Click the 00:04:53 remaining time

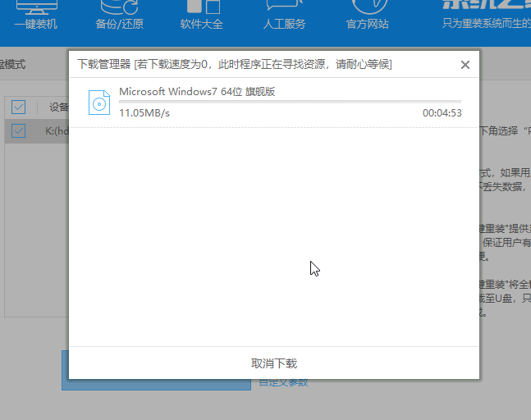click(x=442, y=113)
